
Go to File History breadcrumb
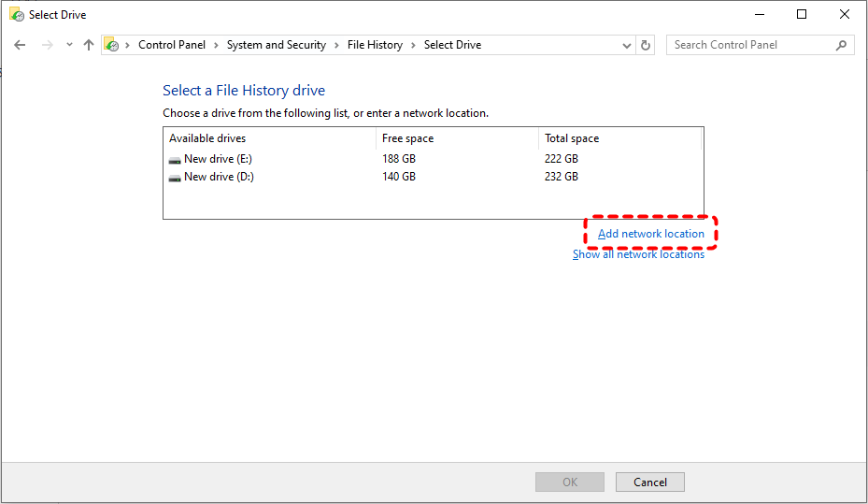pos(375,45)
